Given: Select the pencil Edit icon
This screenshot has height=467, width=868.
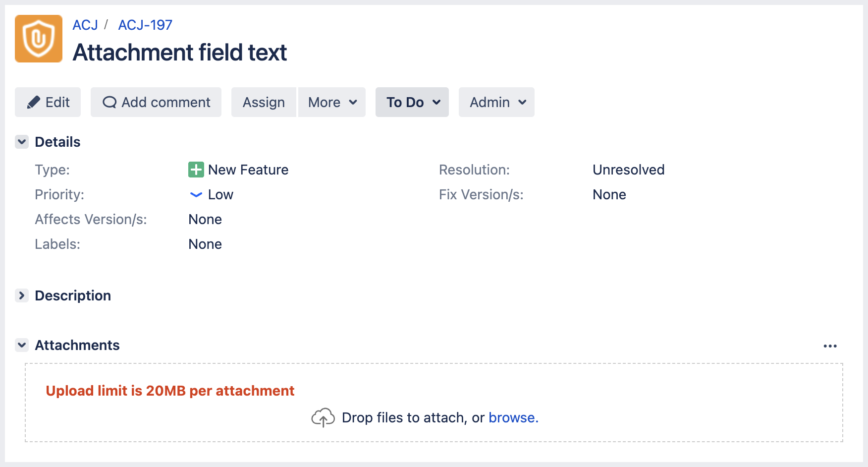Looking at the screenshot, I should [33, 102].
